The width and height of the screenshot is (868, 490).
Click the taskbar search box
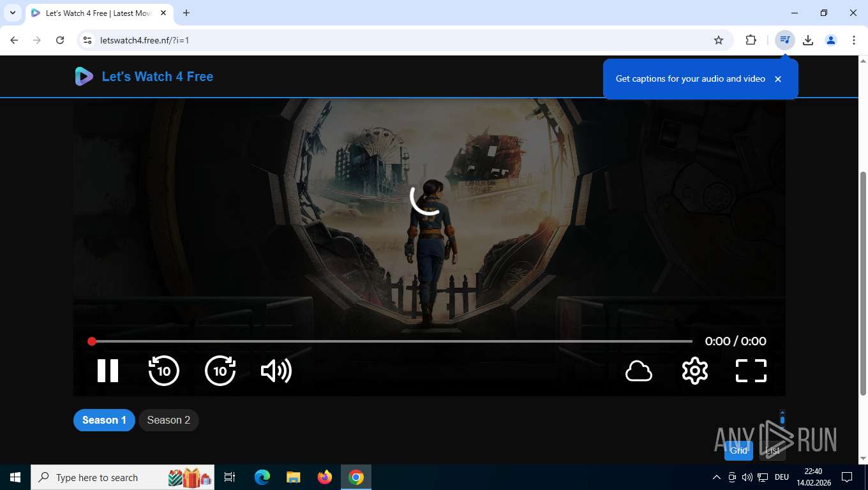coord(123,477)
